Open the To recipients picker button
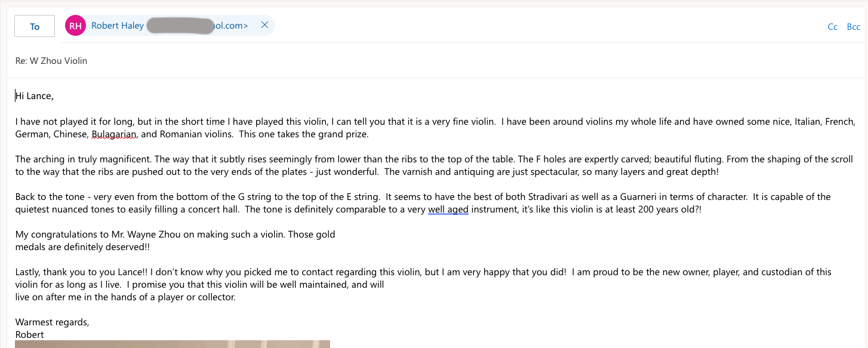The image size is (868, 348). pyautogui.click(x=35, y=26)
